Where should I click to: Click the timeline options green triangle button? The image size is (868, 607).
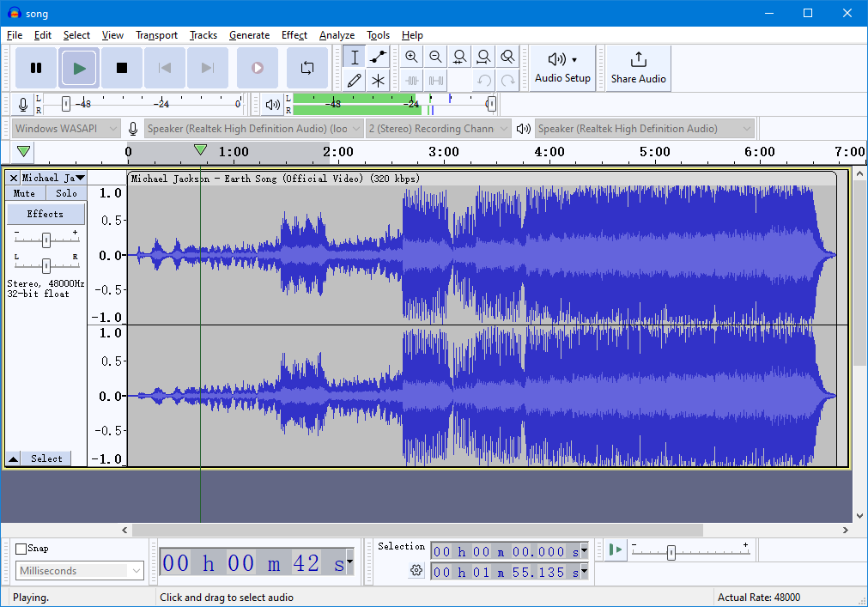pyautogui.click(x=23, y=152)
